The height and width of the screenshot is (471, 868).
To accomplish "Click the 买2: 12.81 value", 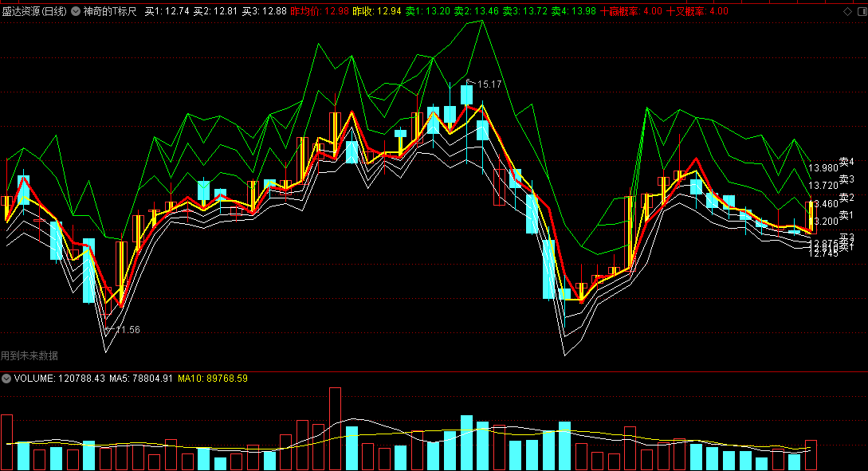I will point(215,11).
